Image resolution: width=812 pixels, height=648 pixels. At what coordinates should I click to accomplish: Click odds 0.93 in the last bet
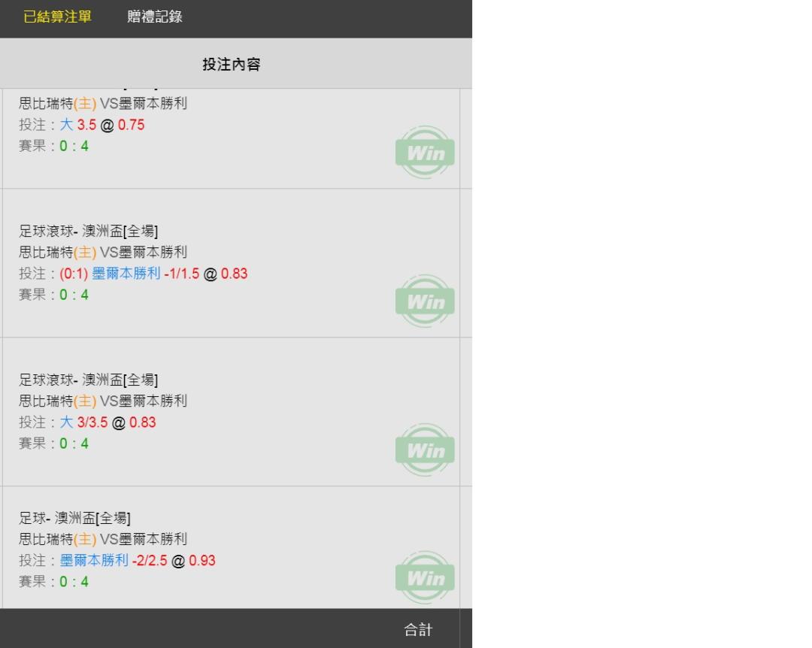click(202, 561)
